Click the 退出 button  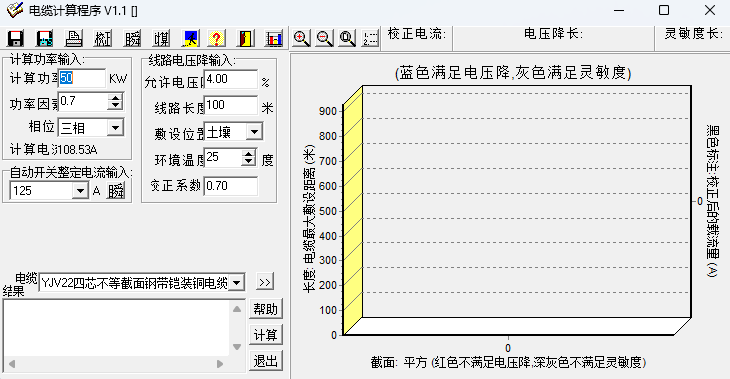[x=266, y=361]
